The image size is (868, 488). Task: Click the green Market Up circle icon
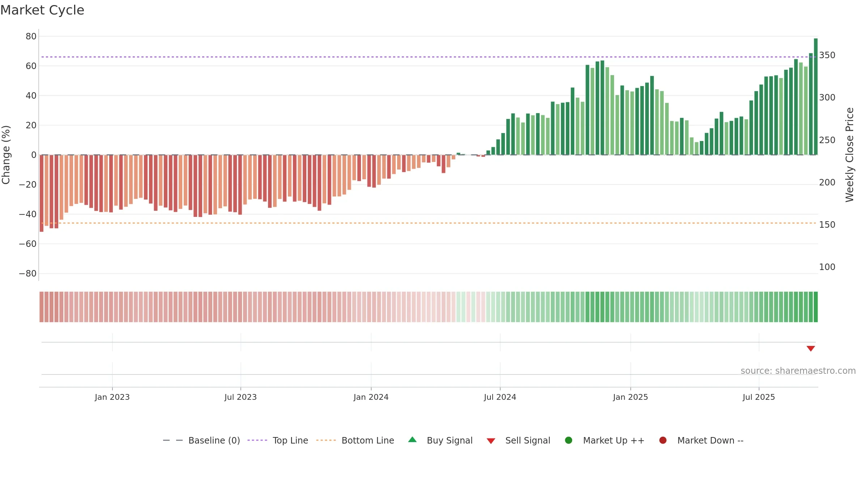click(x=569, y=440)
